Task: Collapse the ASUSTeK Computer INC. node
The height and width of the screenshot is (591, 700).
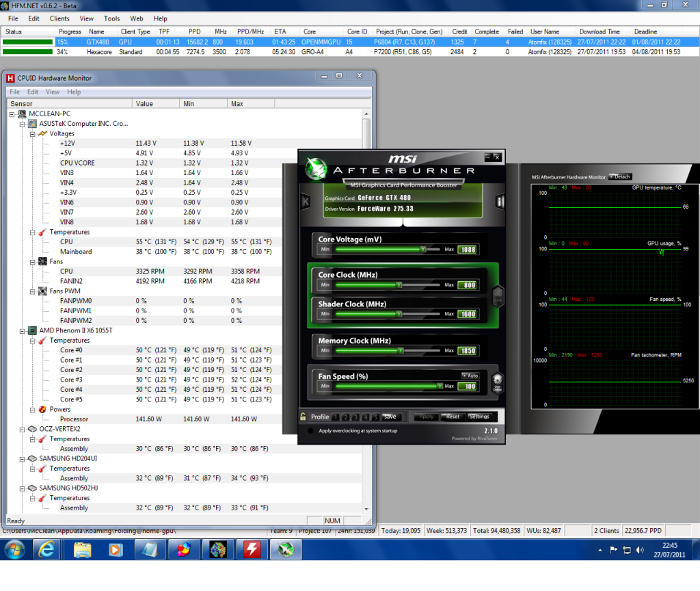Action: (23, 124)
